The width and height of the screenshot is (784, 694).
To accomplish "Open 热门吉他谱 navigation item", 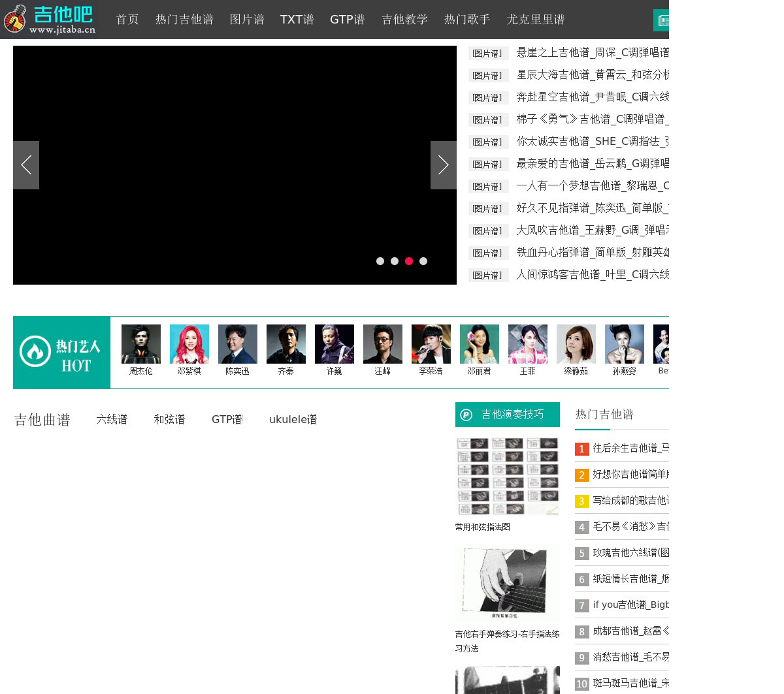I will 184,20.
